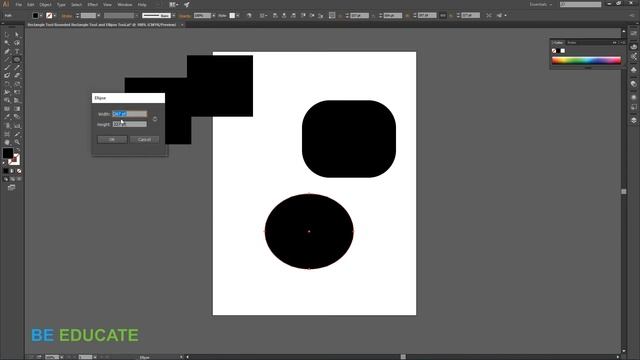The image size is (640, 360).
Task: Select the Slice tool
Action: point(17,134)
